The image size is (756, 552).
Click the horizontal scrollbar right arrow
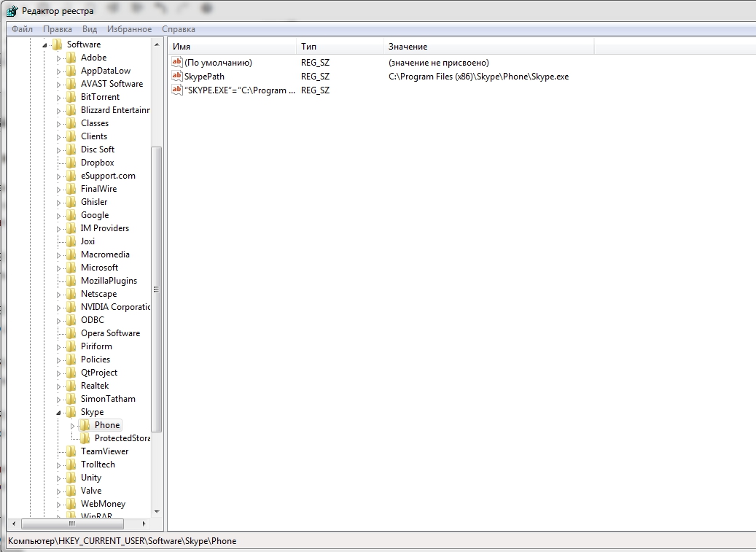click(x=144, y=524)
